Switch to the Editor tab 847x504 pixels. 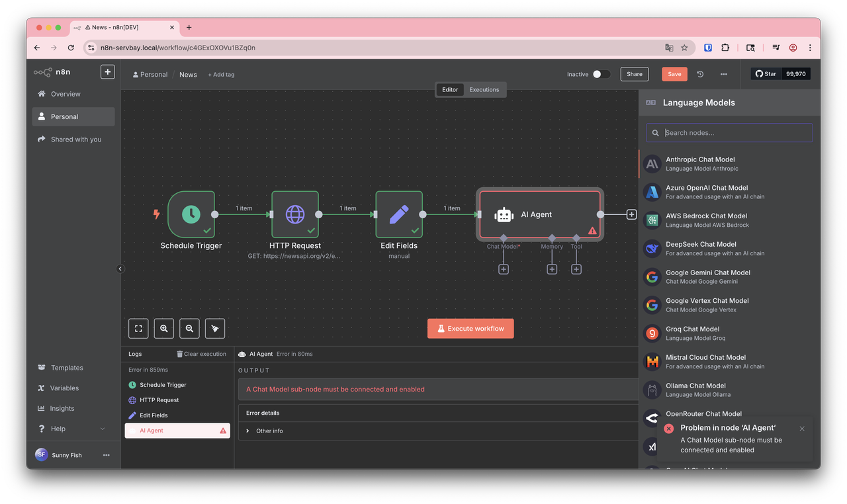pyautogui.click(x=450, y=90)
